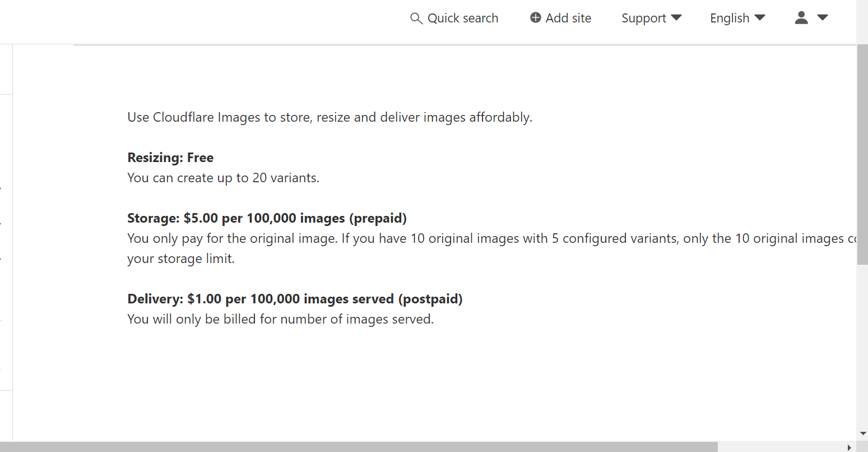The height and width of the screenshot is (452, 868).
Task: Click the Add site plus icon
Action: [536, 18]
